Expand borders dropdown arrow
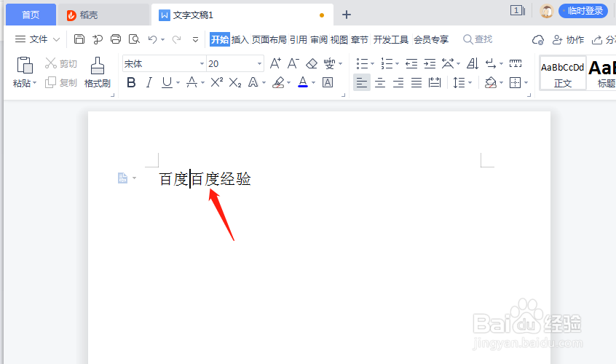 tap(526, 83)
